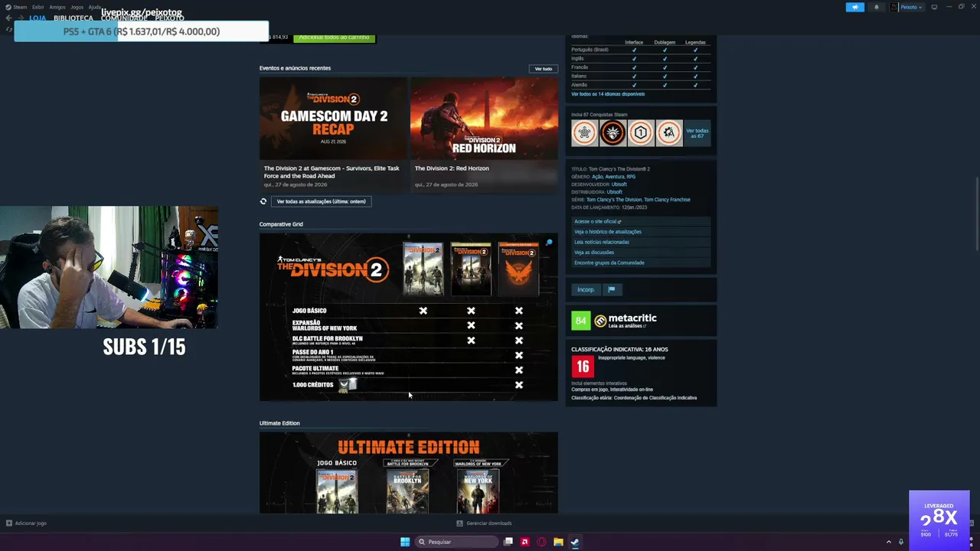Click Adicionar jogo at bottom left
This screenshot has width=980, height=551.
[27, 523]
